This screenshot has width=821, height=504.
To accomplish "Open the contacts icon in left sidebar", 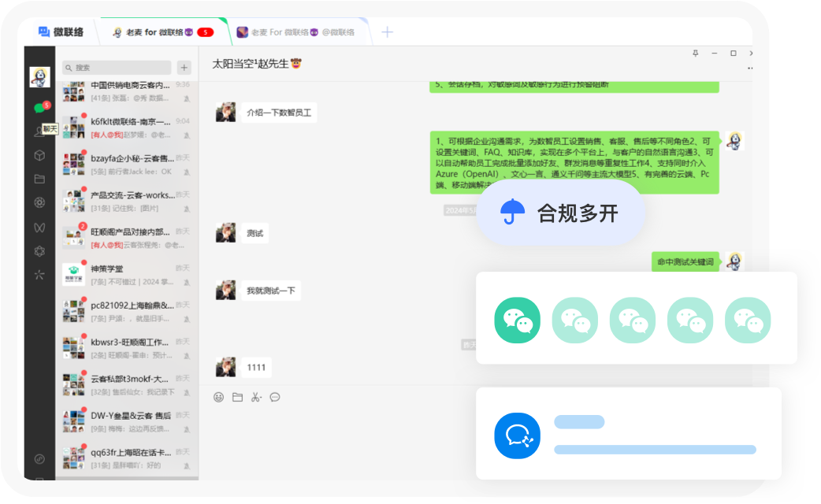I will (39, 132).
